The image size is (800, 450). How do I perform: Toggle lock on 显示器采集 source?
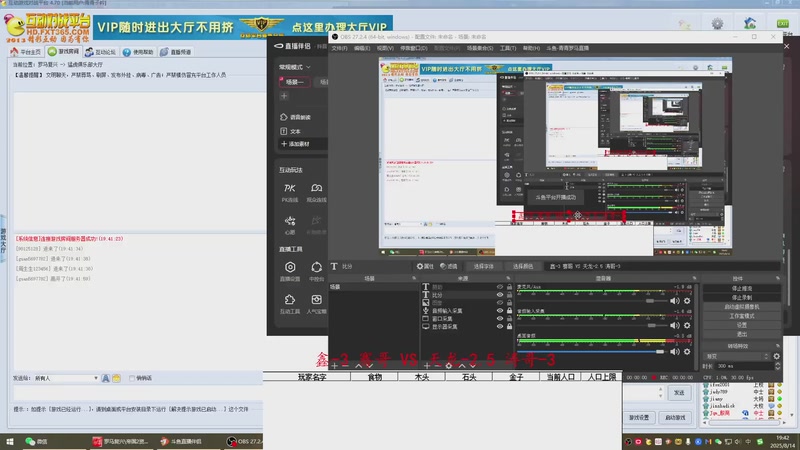[509, 327]
